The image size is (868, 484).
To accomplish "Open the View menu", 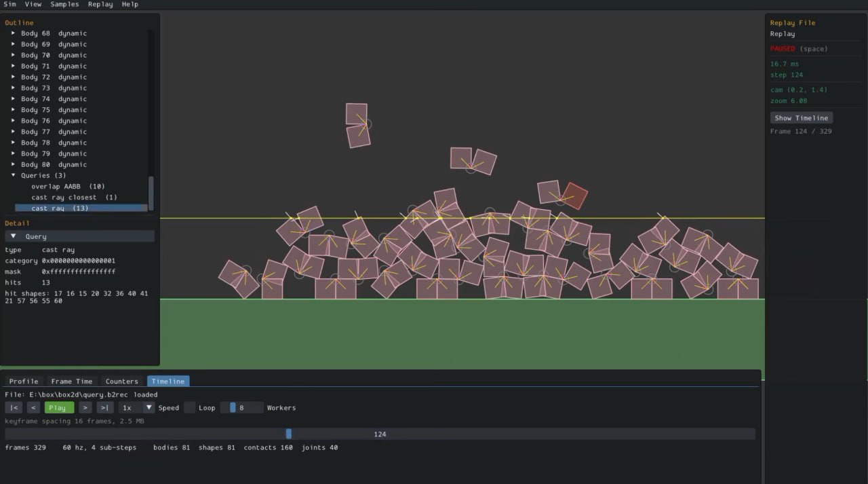I will (x=33, y=4).
